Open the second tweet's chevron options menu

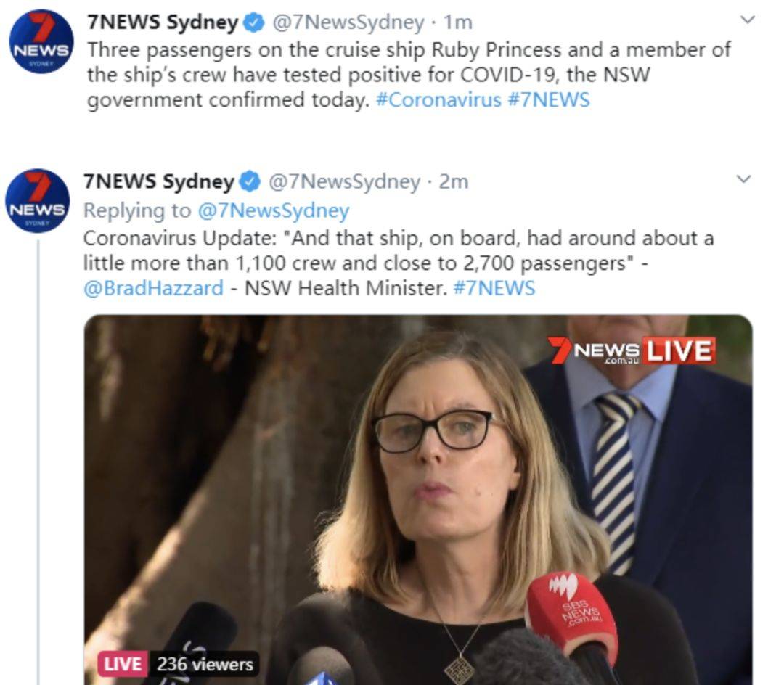[744, 179]
